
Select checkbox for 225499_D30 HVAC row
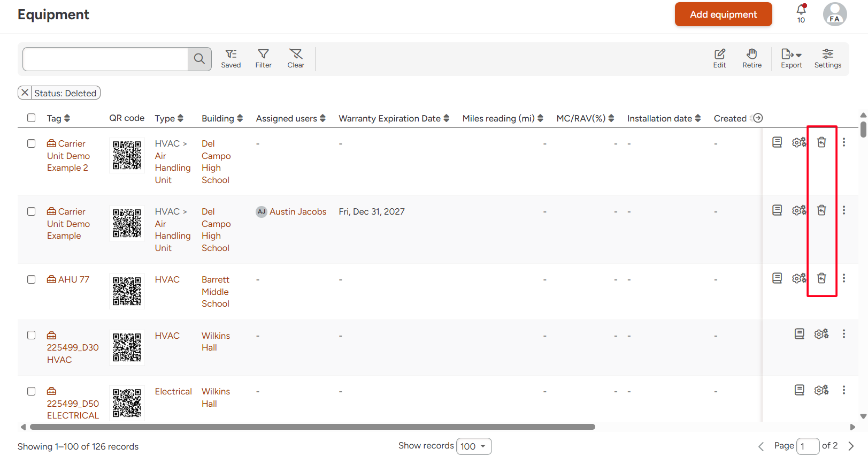coord(32,335)
